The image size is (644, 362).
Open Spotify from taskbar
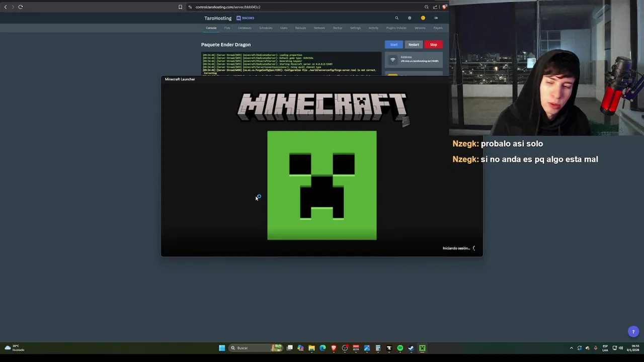[400, 348]
